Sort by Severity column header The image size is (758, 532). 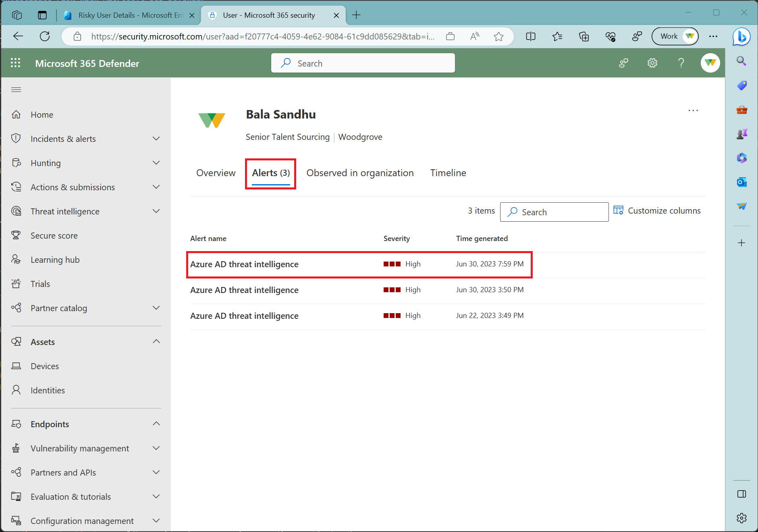[x=397, y=239]
